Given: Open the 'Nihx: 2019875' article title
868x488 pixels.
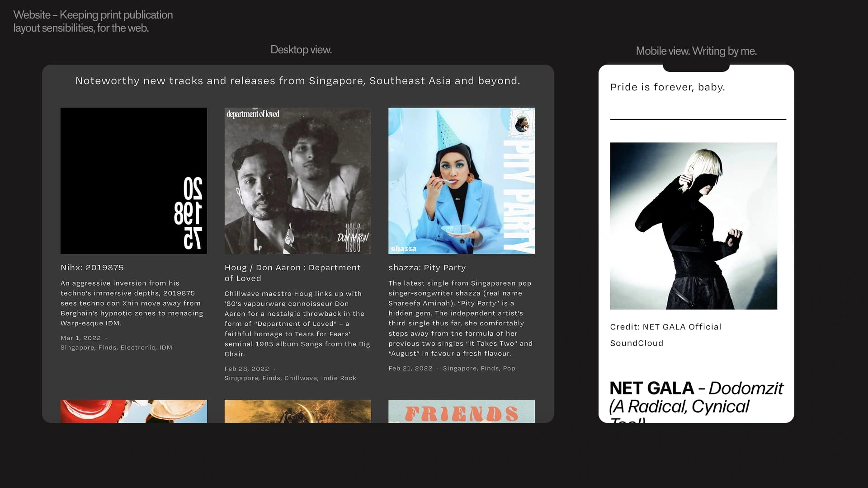Looking at the screenshot, I should pyautogui.click(x=92, y=267).
